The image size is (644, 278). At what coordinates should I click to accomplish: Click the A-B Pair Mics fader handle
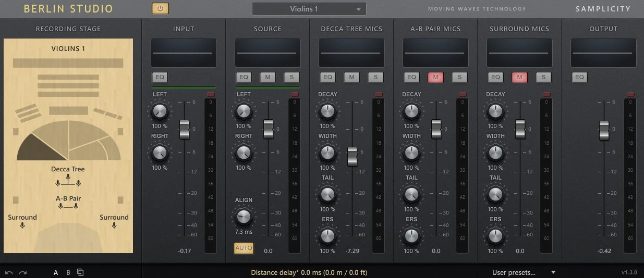pyautogui.click(x=436, y=129)
